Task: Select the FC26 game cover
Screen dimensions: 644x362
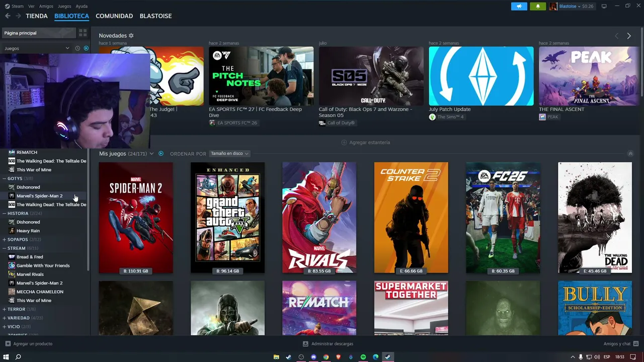Action: [x=503, y=218]
